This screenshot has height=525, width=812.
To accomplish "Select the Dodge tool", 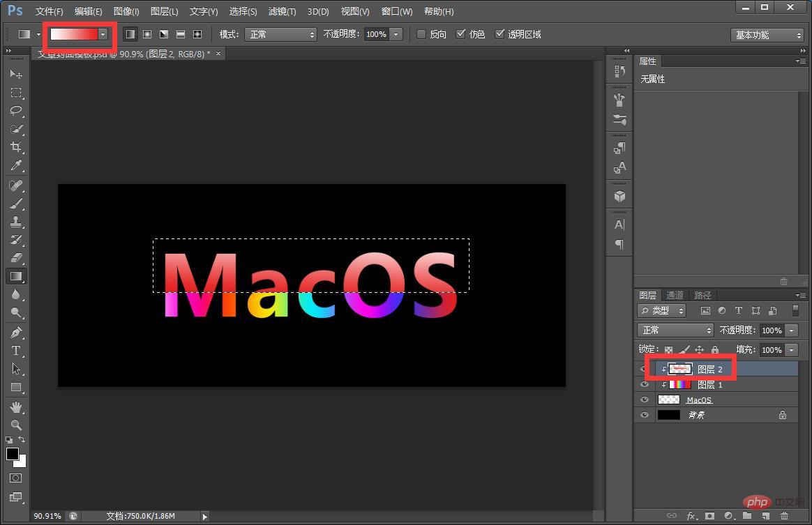I will (x=15, y=312).
